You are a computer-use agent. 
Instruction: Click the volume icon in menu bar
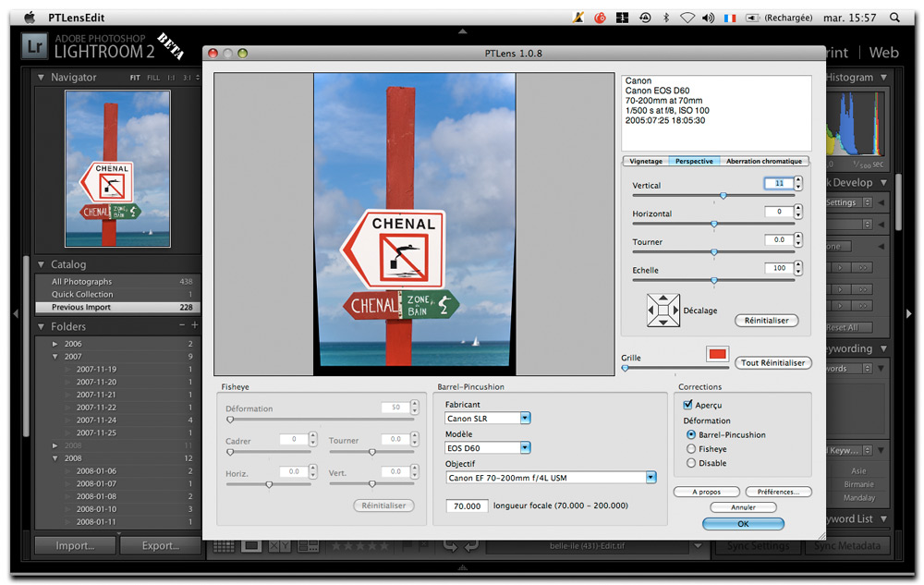(708, 18)
